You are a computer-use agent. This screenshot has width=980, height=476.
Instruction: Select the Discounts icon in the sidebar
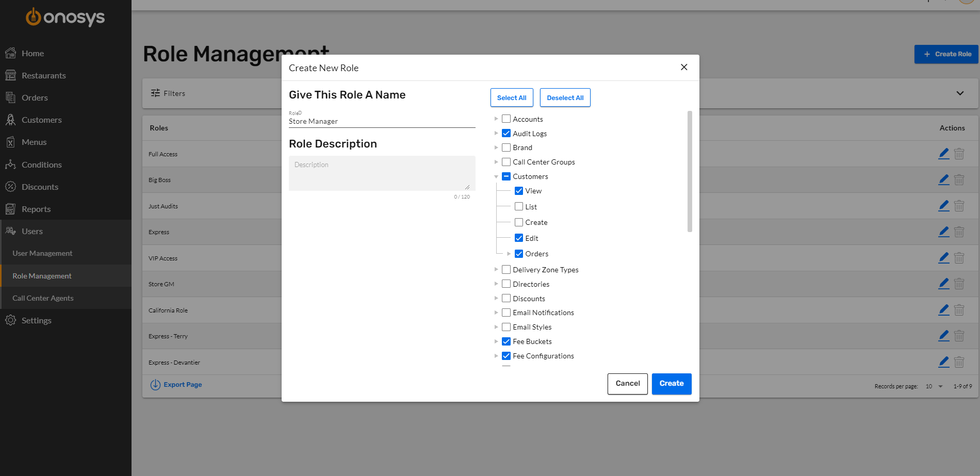coord(11,187)
